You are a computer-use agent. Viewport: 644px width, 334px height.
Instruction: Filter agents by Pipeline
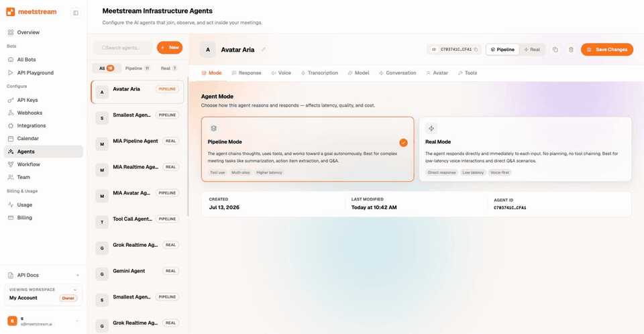pos(137,68)
